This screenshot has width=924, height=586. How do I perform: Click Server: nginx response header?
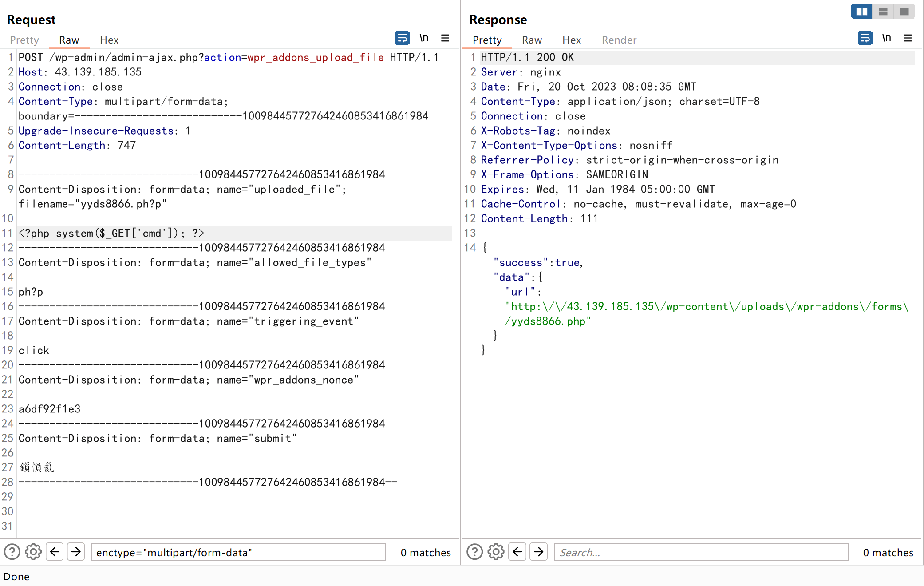(521, 72)
